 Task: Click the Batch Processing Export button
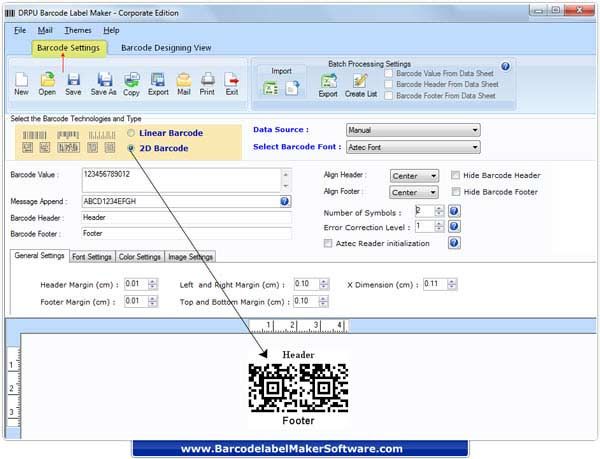click(328, 82)
